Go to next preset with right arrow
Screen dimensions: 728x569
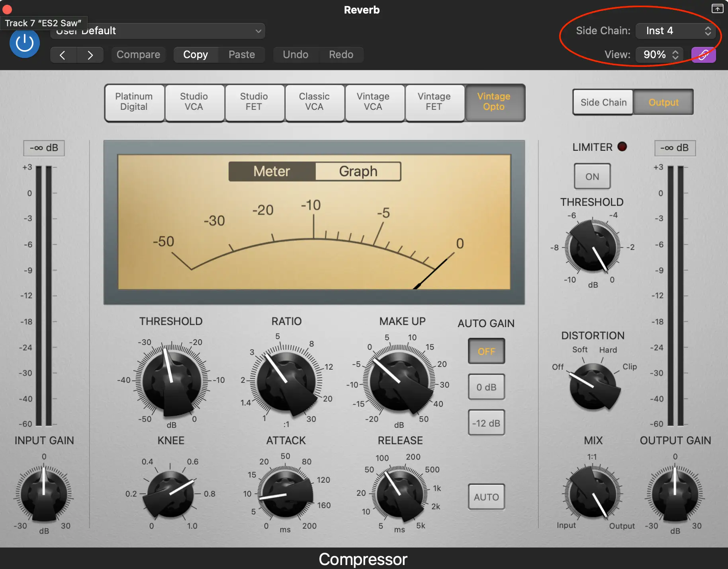pyautogui.click(x=90, y=55)
